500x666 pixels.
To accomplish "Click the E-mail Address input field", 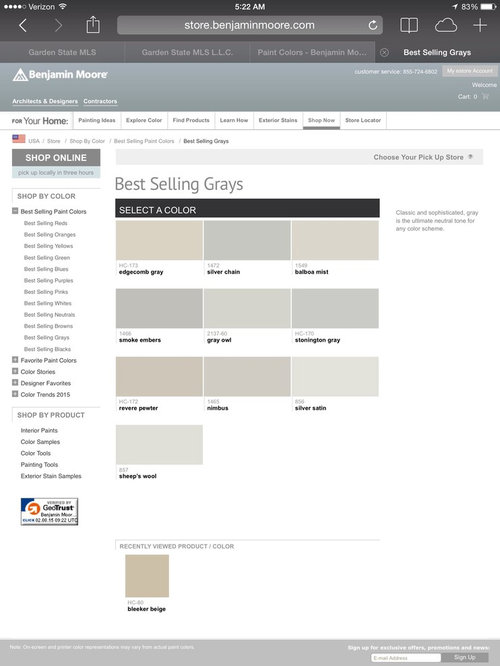I will click(406, 658).
